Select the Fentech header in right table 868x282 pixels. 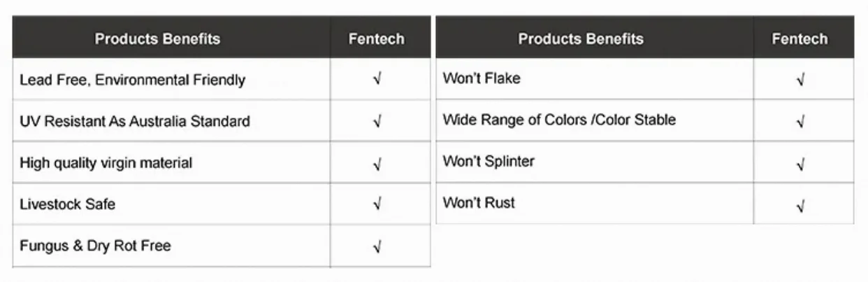point(800,39)
